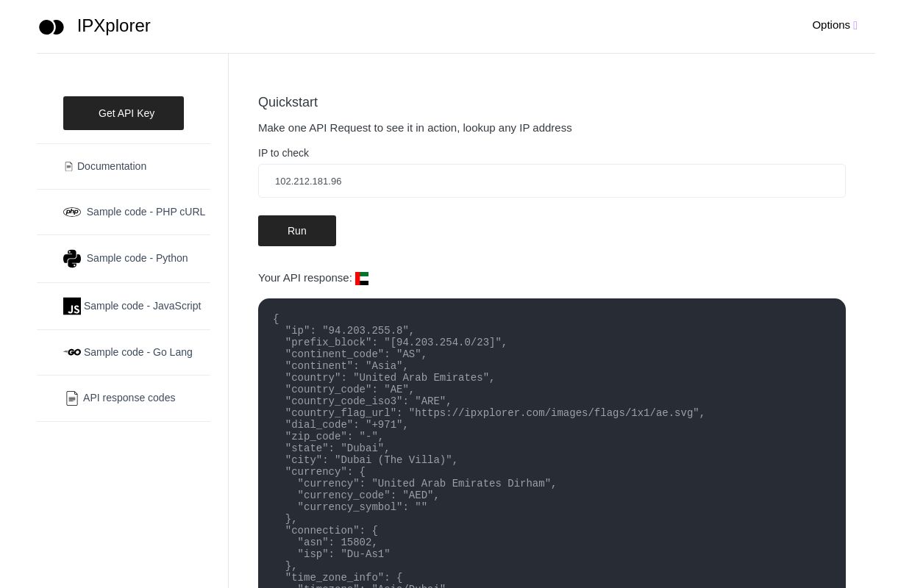The width and height of the screenshot is (912, 588).
Task: Open Sample code - PHP cURL
Action: (146, 212)
